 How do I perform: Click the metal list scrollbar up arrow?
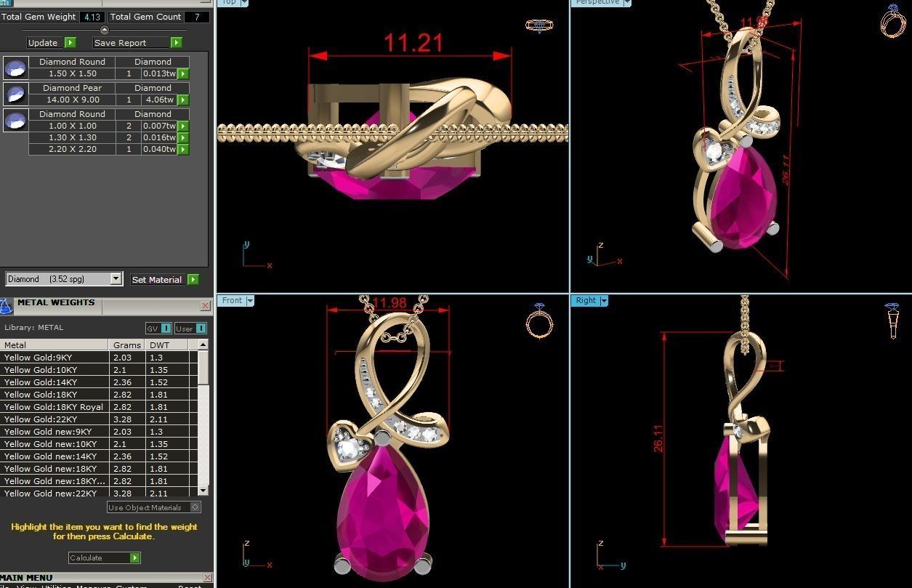tap(203, 345)
